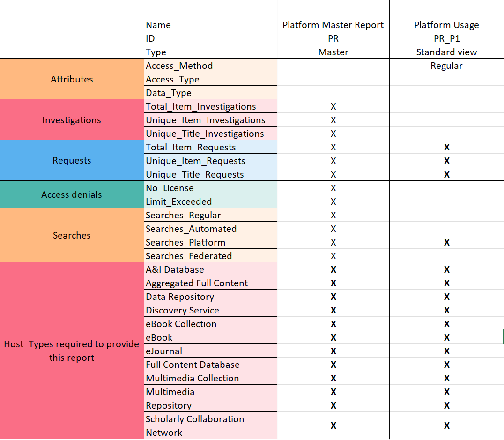Select the 'Master' type cell
Viewport: 504px width, 440px height.
click(333, 52)
